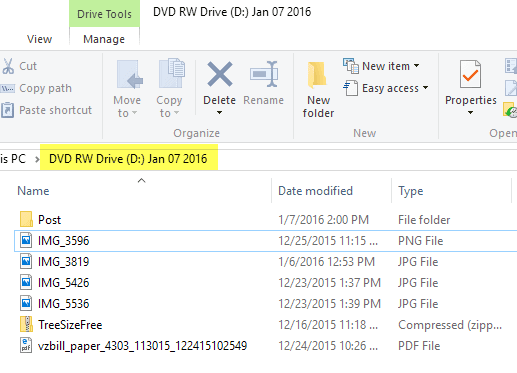Select the TreeSizeFree file name

click(70, 325)
